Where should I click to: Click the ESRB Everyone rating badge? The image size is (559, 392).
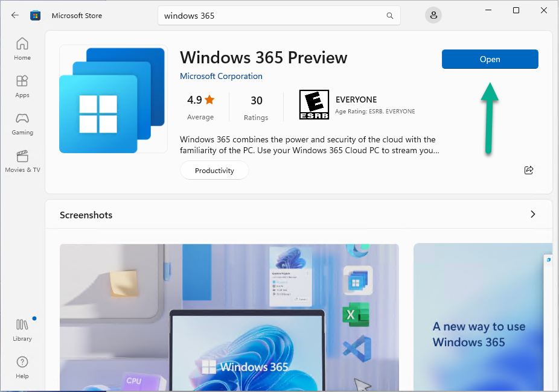[314, 105]
